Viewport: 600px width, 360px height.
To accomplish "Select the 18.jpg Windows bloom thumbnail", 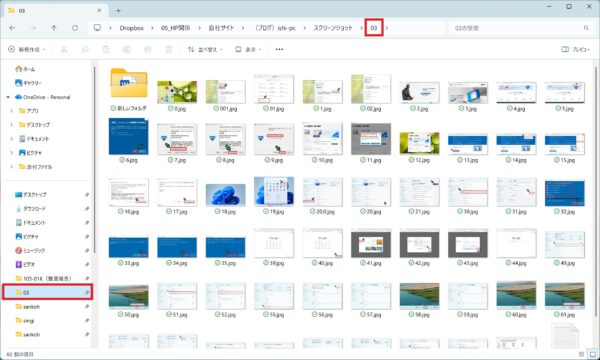I will [225, 199].
